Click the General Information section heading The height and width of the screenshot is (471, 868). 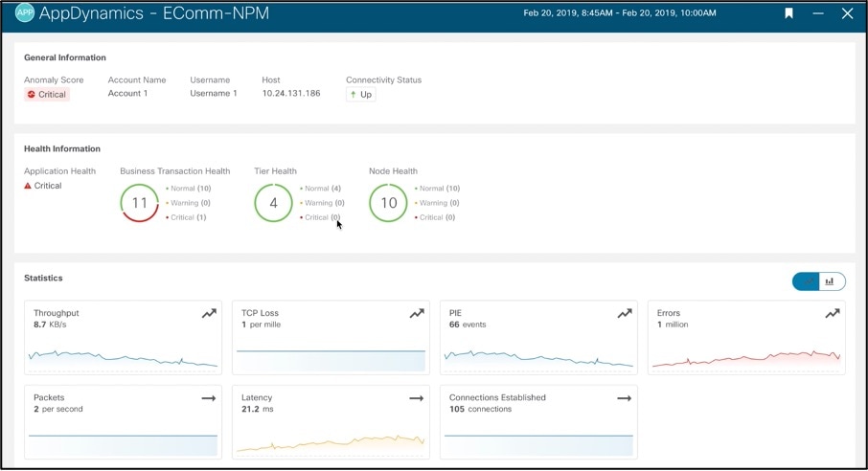click(65, 57)
